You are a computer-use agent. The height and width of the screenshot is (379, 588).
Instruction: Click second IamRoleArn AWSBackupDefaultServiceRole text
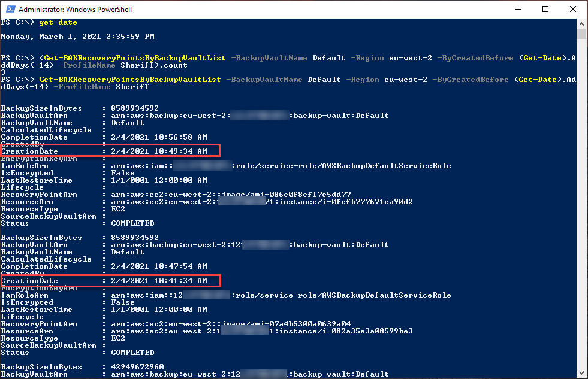pos(386,295)
